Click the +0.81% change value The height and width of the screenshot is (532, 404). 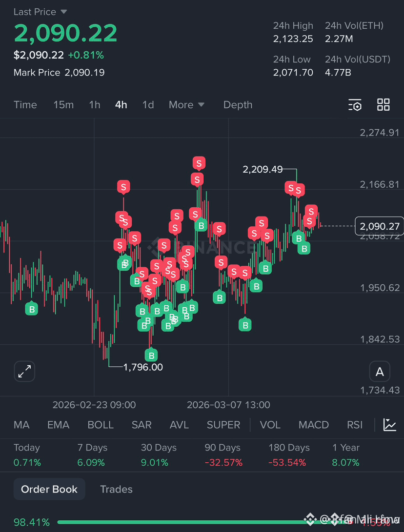tap(86, 55)
